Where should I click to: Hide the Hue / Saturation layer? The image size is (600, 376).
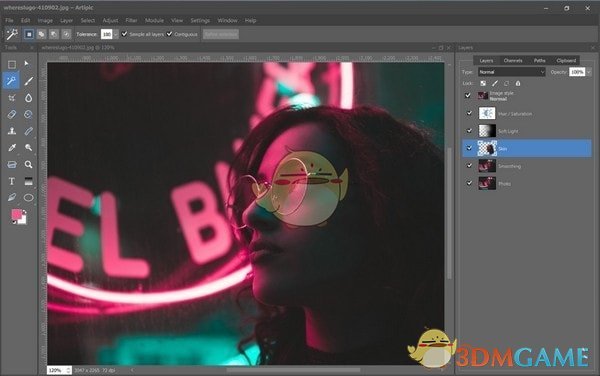pyautogui.click(x=470, y=113)
